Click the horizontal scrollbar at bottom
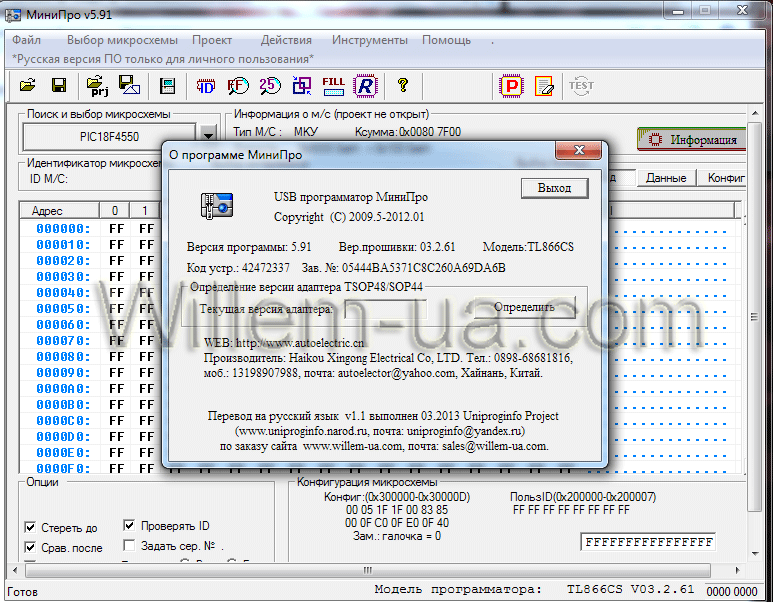773x602 pixels. 367,570
